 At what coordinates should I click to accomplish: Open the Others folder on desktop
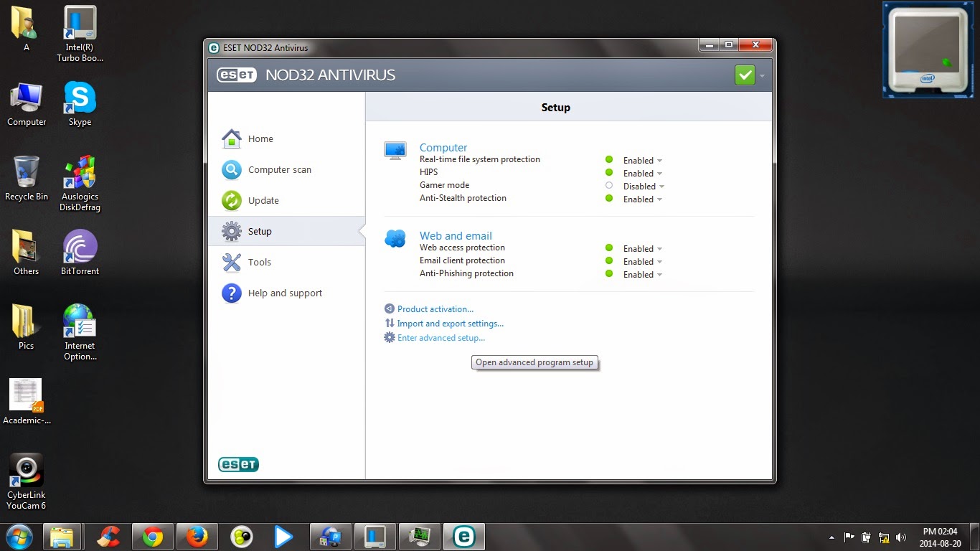pyautogui.click(x=27, y=253)
